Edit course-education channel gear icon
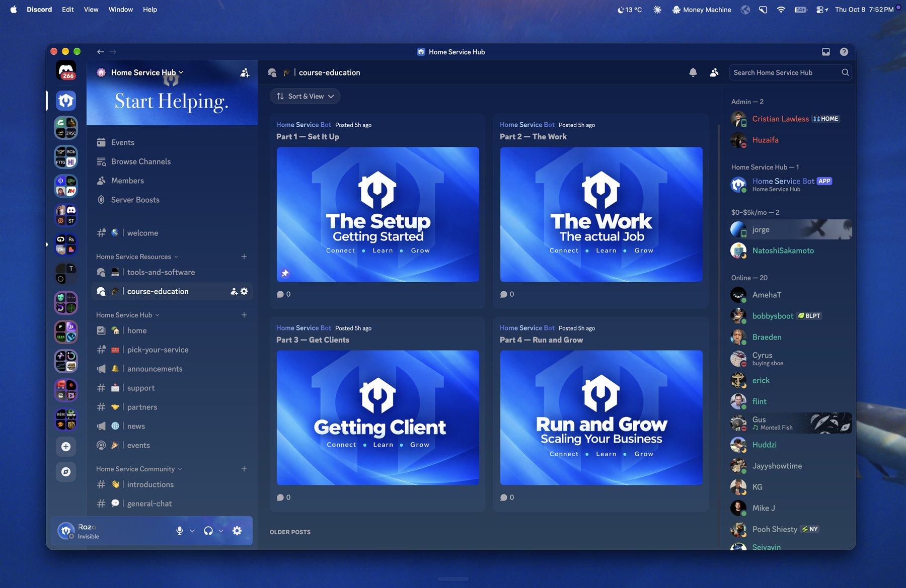The height and width of the screenshot is (588, 906). point(244,291)
